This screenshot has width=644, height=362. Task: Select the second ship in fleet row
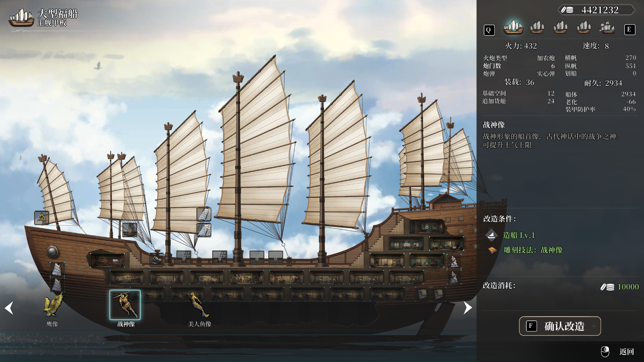(x=537, y=27)
